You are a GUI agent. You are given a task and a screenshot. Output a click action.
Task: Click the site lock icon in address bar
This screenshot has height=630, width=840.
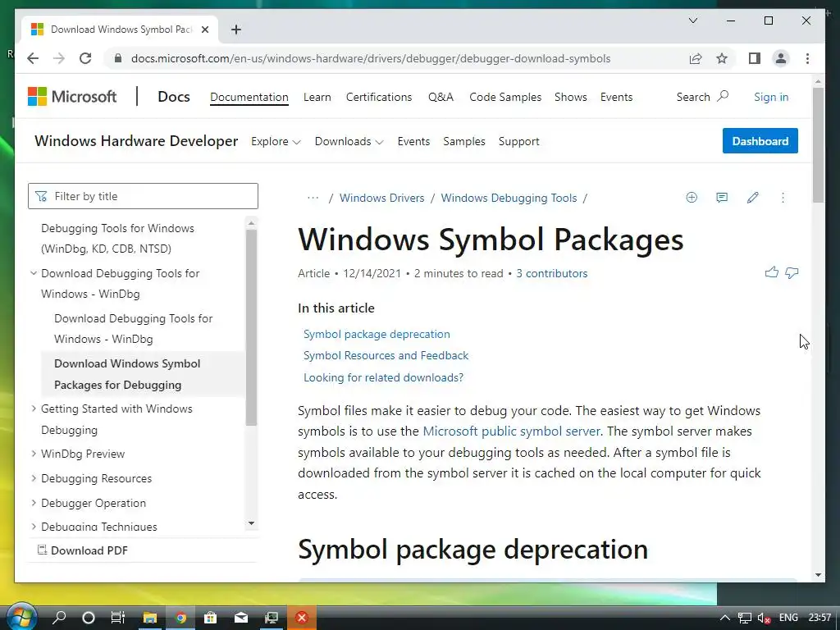tap(118, 58)
